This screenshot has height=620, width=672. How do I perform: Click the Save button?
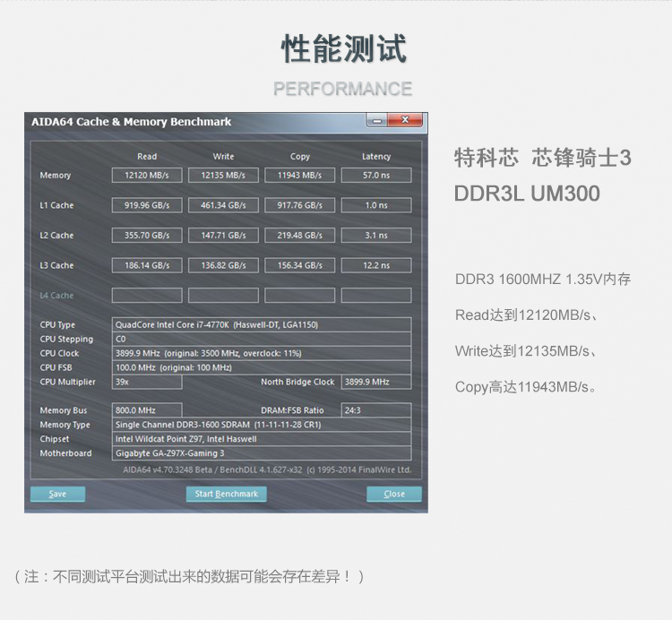57,494
